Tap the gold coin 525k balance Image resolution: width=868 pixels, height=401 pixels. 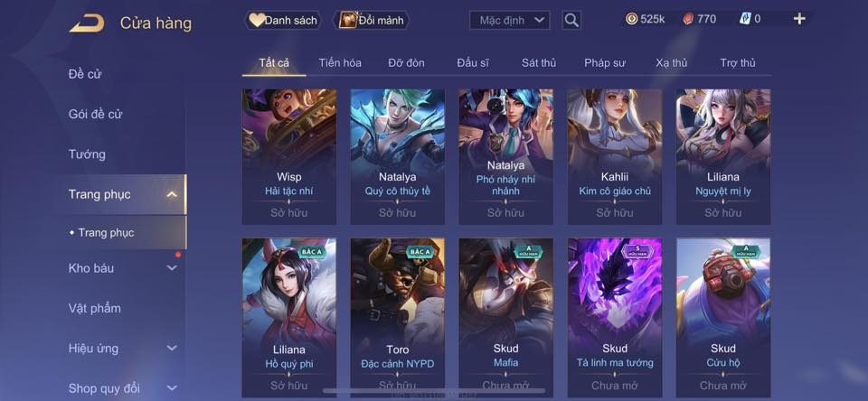click(645, 19)
